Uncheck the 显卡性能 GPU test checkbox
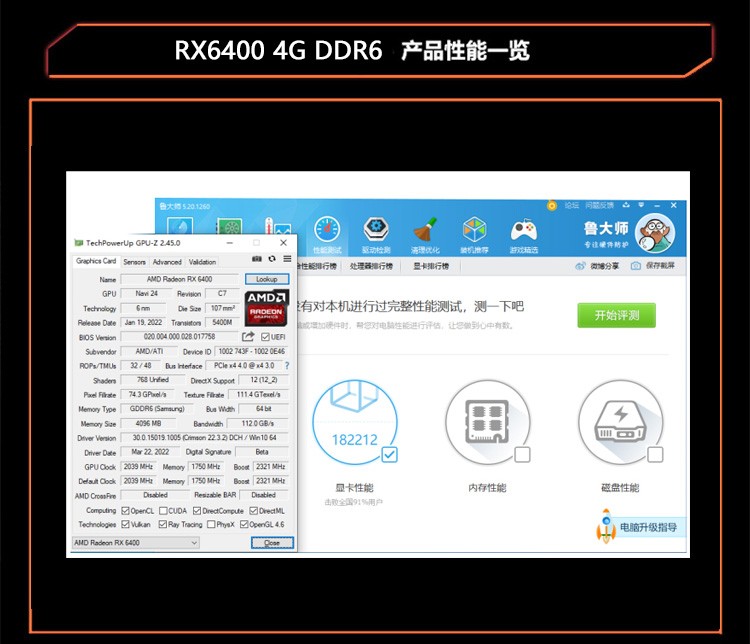This screenshot has height=644, width=750. (389, 455)
